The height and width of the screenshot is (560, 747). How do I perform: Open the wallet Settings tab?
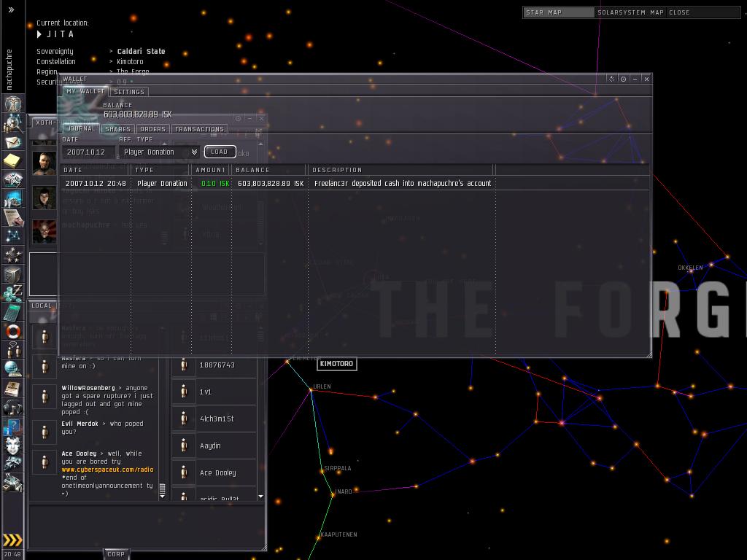(129, 92)
